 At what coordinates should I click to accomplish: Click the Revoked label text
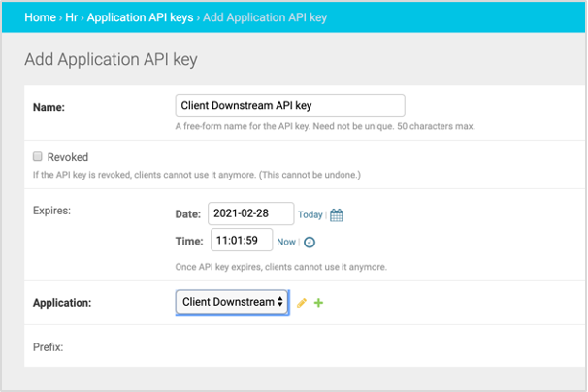click(x=68, y=157)
